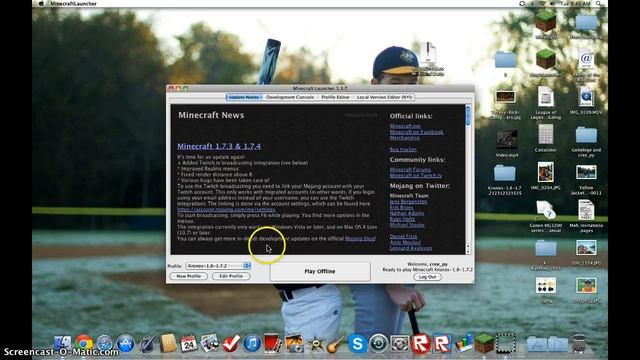Open the Local Version Editor (NYI) tab
640x360 pixels.
(x=384, y=97)
